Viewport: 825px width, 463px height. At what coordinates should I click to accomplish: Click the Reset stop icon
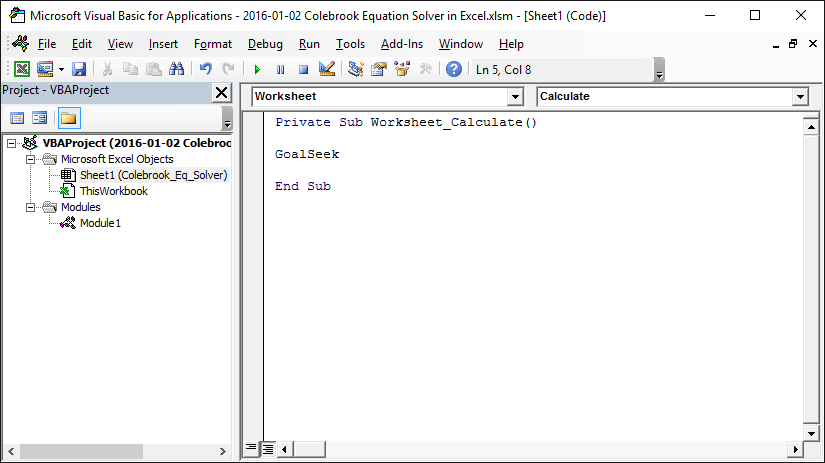304,69
